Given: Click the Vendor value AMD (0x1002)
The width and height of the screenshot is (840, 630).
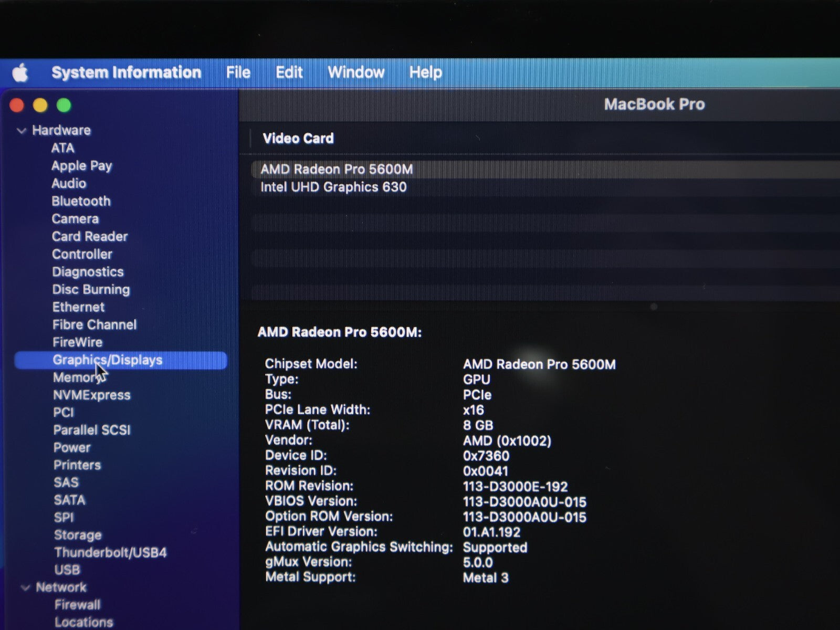Looking at the screenshot, I should point(507,440).
